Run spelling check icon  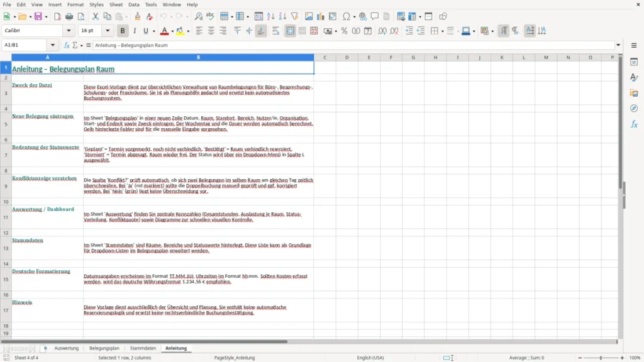pos(210,16)
